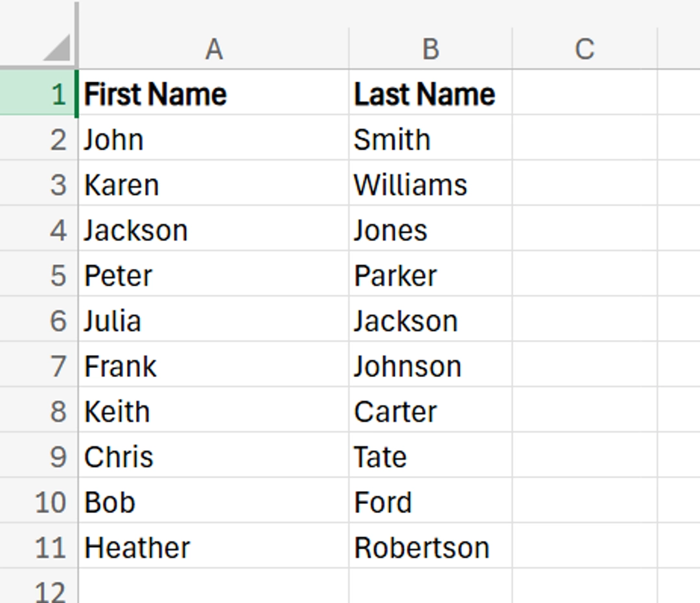
Task: Select column B header
Action: pyautogui.click(x=430, y=45)
